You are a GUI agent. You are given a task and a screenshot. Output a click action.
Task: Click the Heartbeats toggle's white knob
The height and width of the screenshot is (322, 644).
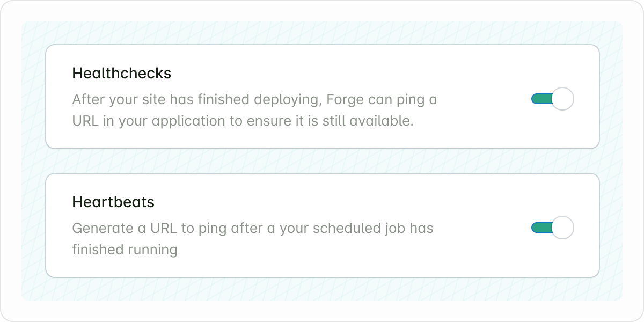point(562,228)
